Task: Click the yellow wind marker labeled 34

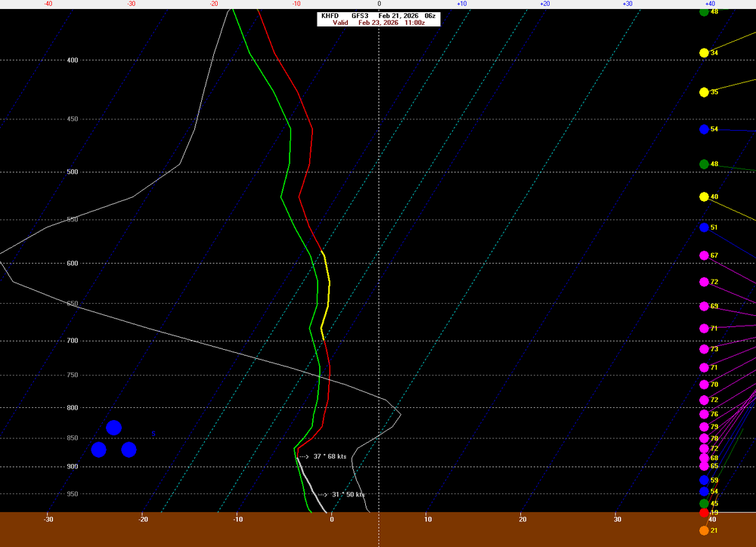Action: click(x=704, y=53)
